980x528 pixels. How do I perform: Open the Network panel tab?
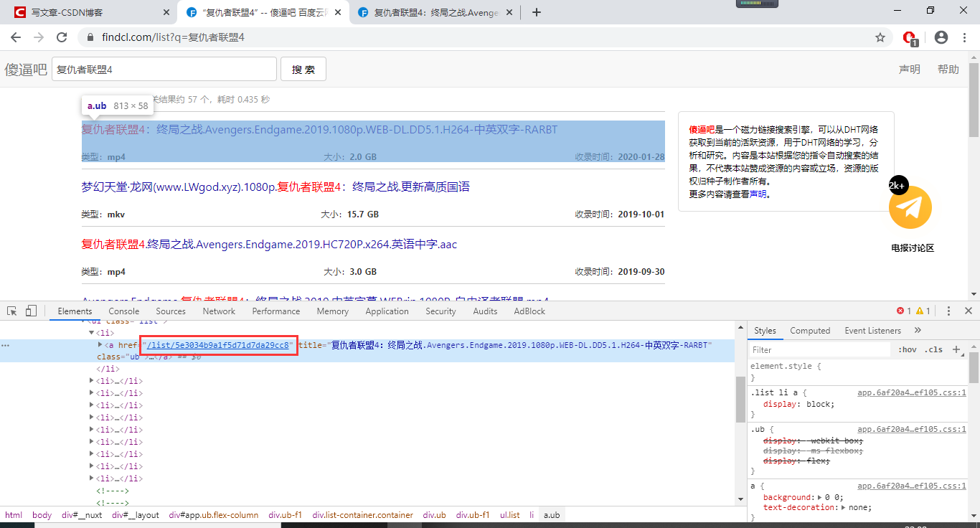tap(219, 311)
